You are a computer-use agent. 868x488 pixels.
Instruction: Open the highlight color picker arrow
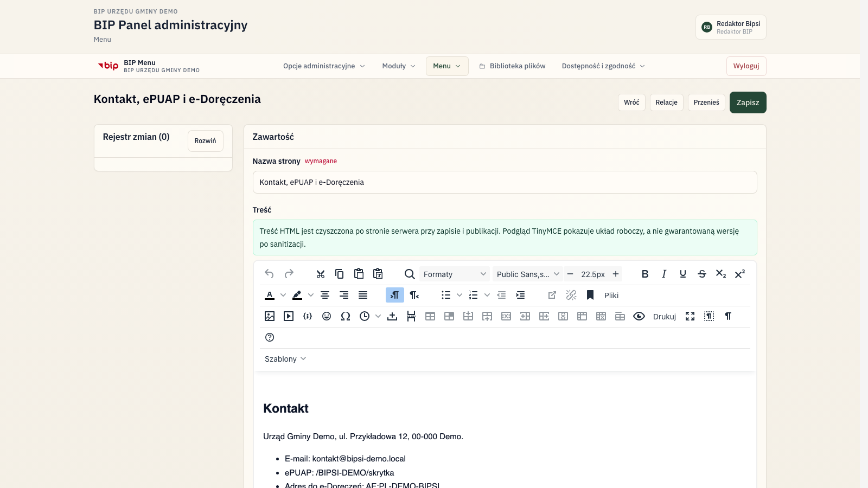[x=311, y=295]
